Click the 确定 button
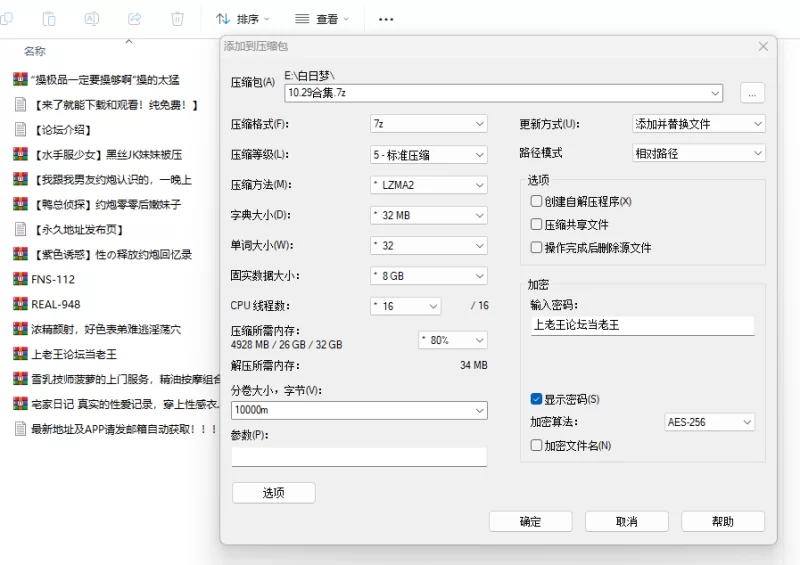 click(x=530, y=521)
